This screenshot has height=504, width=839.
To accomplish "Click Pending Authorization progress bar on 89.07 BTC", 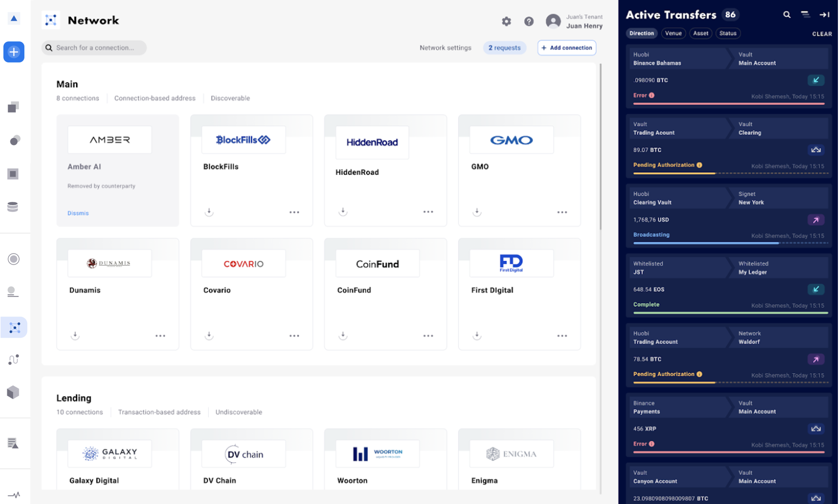I will pyautogui.click(x=731, y=173).
